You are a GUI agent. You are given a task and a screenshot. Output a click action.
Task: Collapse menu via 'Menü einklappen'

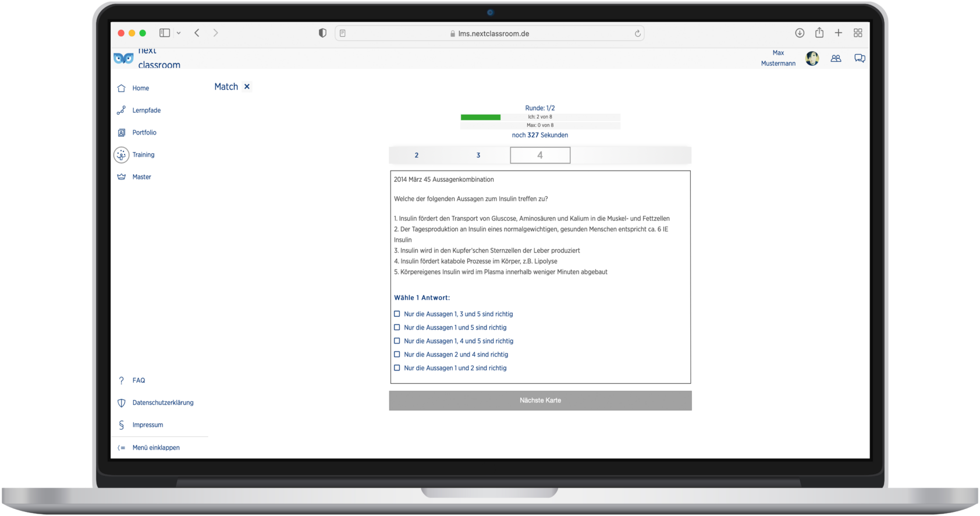point(155,448)
